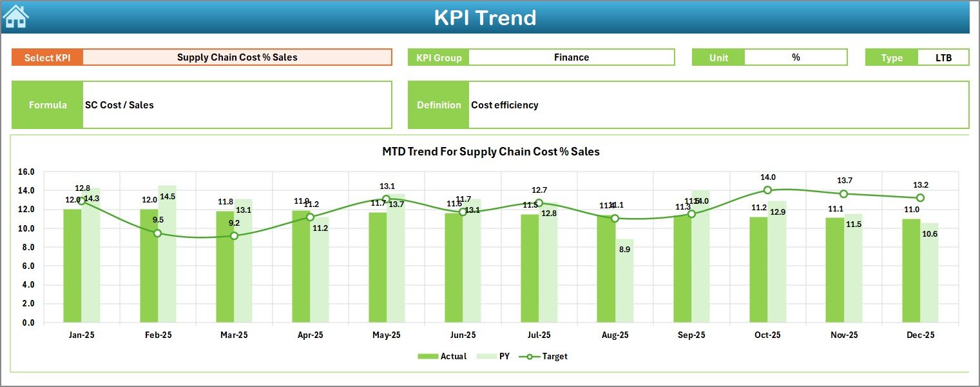Screen dimensions: 980x387
Task: Click the green Formula label
Action: (46, 104)
